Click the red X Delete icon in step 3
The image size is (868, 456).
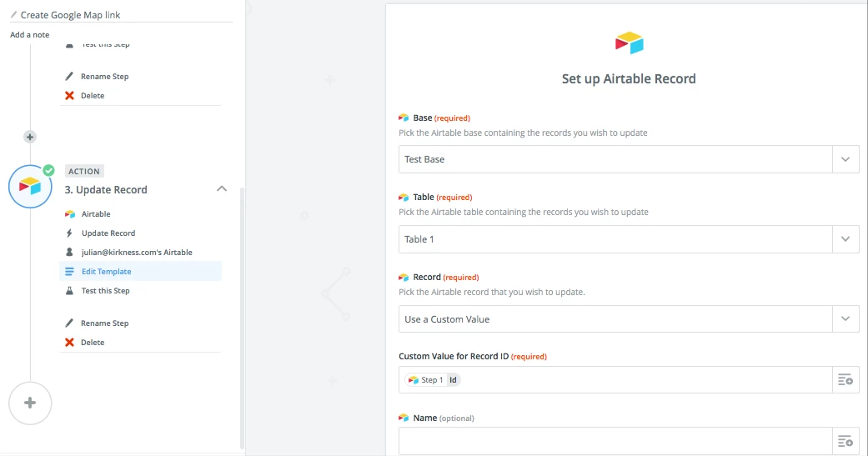tap(69, 342)
